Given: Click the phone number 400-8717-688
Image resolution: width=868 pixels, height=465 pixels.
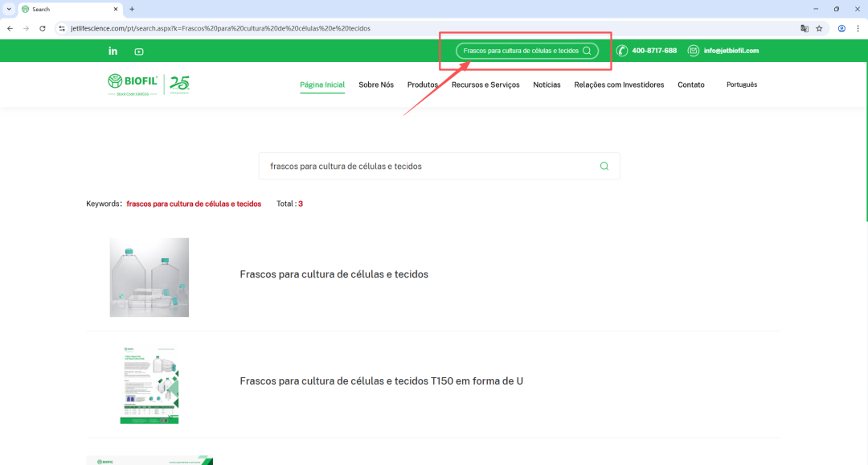Looking at the screenshot, I should (654, 51).
